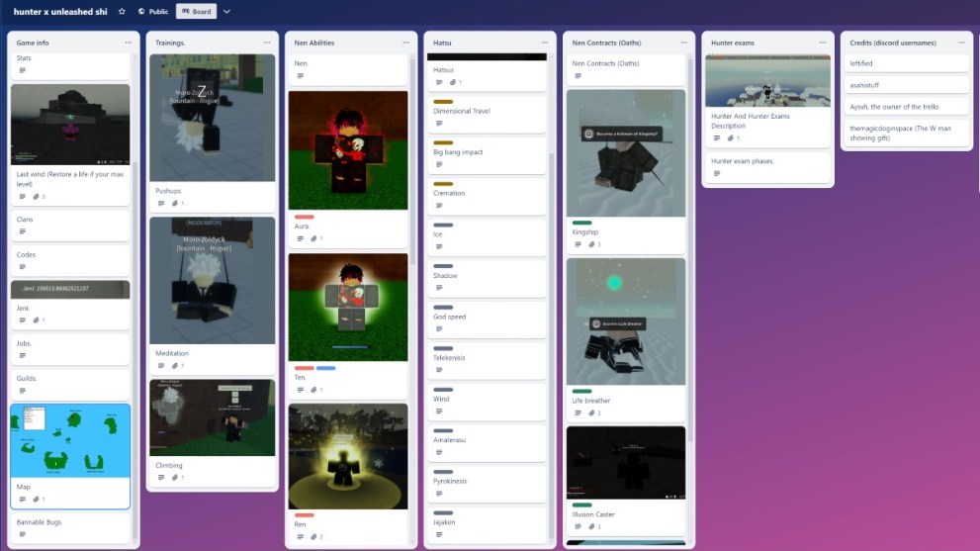Open the Game info list menu
The image size is (980, 551).
128,43
